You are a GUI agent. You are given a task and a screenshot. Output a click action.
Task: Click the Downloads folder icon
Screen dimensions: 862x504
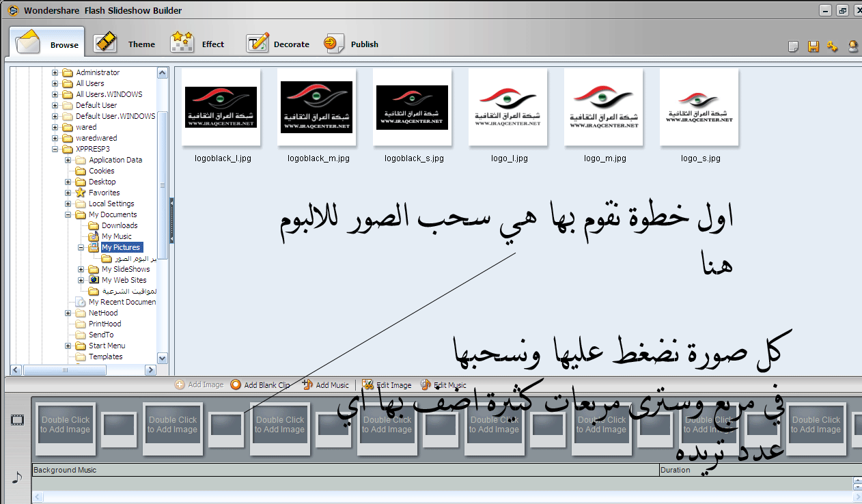click(94, 225)
